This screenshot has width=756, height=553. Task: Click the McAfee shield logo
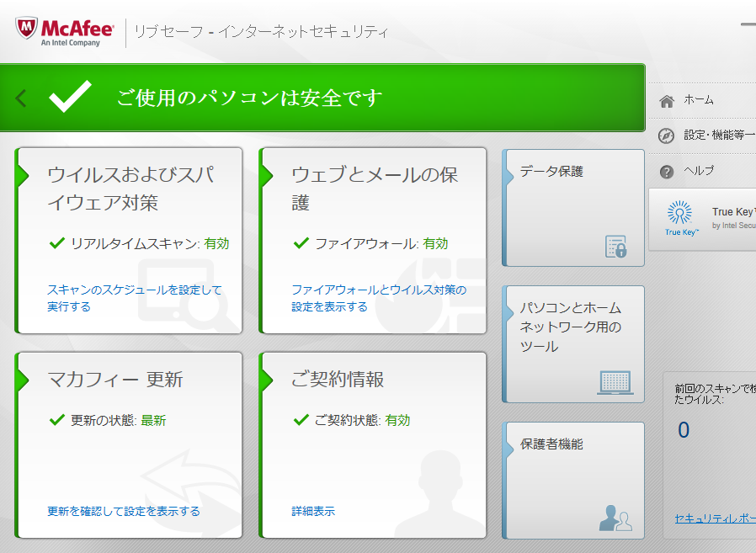[26, 29]
